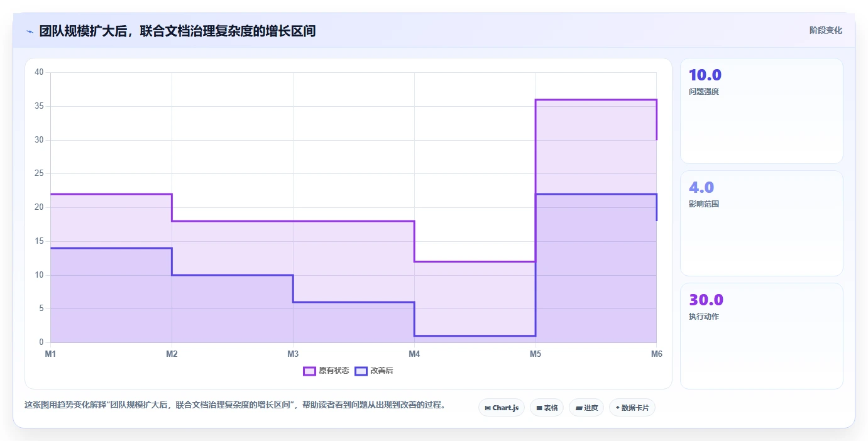Click the icon in the 数据卡片 tag
This screenshot has height=441, width=868.
618,408
